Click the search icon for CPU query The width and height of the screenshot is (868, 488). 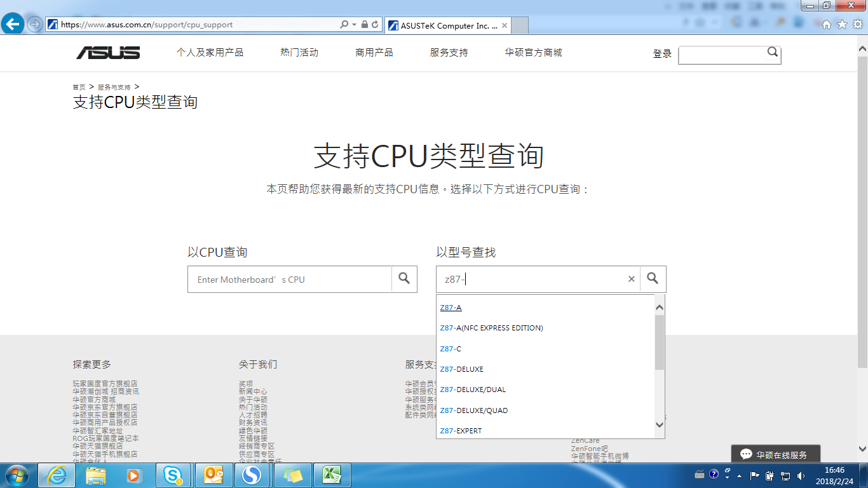click(x=404, y=278)
